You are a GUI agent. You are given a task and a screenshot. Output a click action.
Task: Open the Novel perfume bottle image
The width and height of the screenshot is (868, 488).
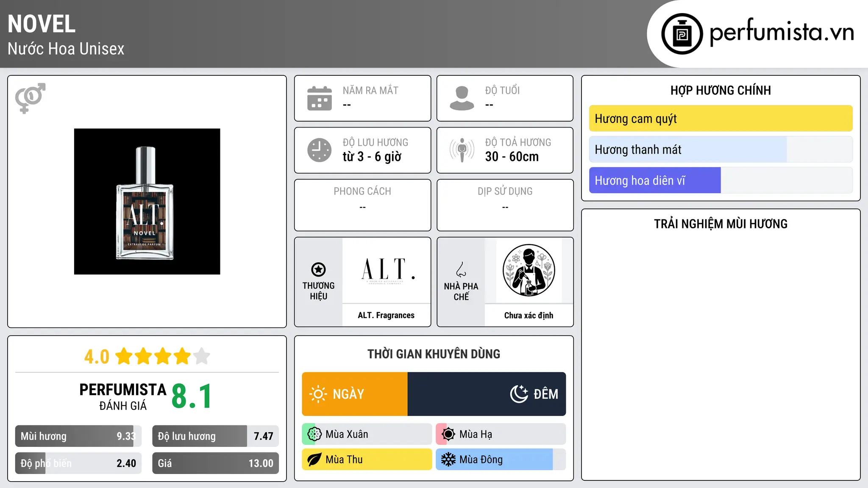tap(147, 202)
